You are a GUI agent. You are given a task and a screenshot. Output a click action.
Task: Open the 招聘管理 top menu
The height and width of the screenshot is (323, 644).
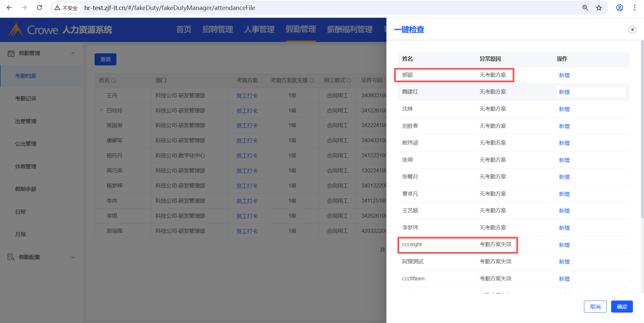click(217, 30)
